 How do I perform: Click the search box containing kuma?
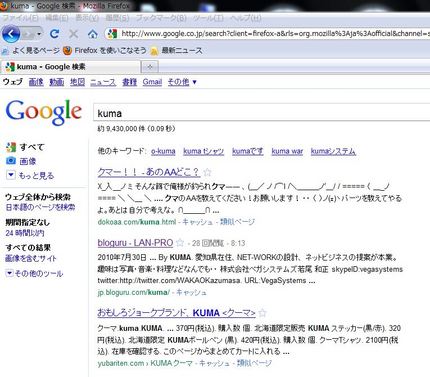[262, 113]
